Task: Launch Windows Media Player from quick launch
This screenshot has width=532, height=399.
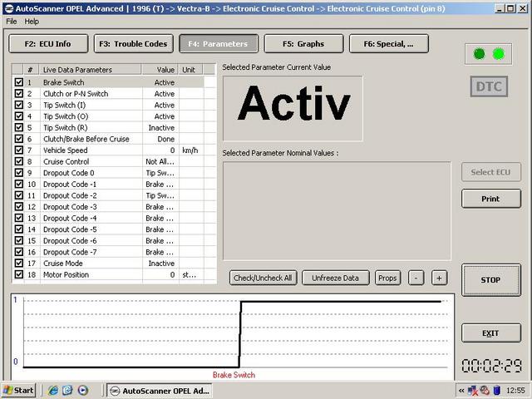Action: 82,391
